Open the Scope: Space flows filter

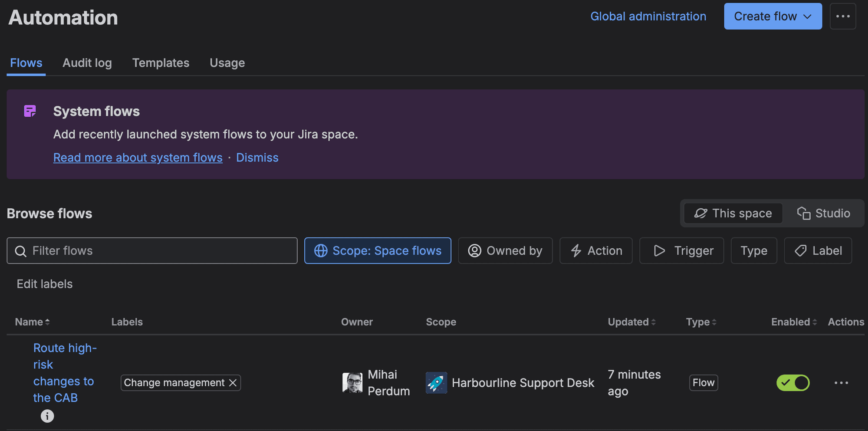click(378, 250)
